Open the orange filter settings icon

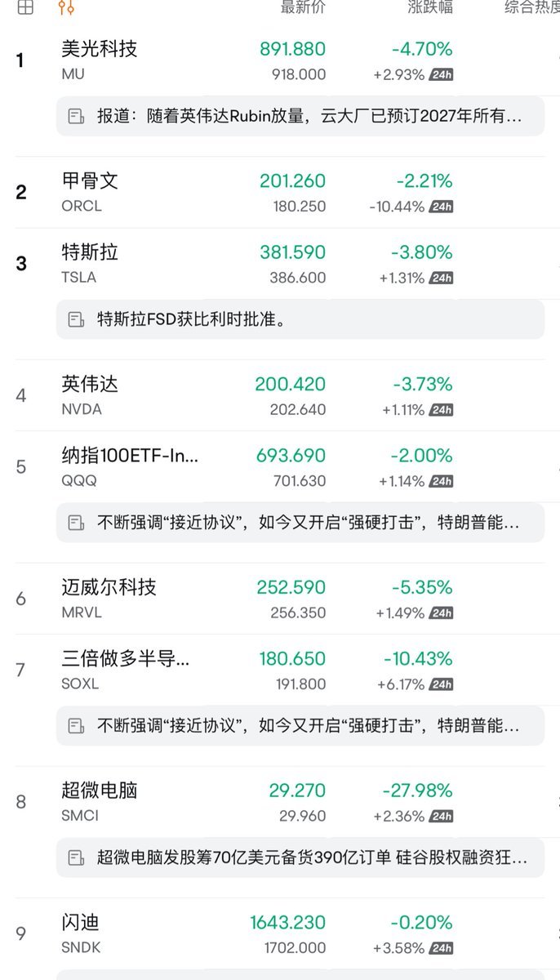pyautogui.click(x=67, y=7)
